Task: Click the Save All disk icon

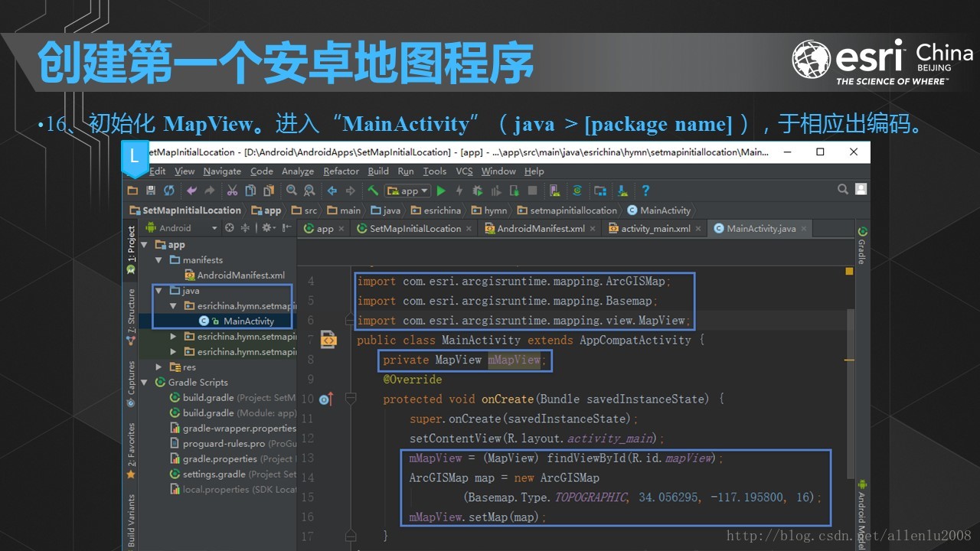Action: 151,191
